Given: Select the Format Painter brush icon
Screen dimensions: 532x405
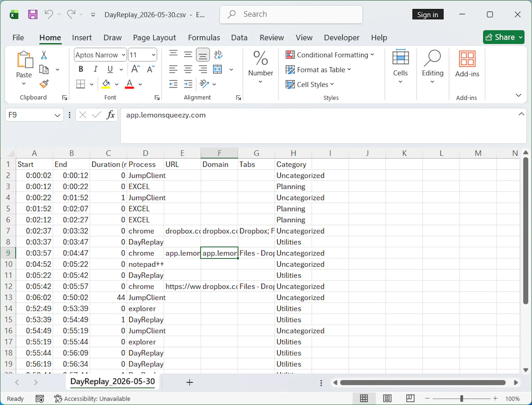Looking at the screenshot, I should (x=44, y=84).
